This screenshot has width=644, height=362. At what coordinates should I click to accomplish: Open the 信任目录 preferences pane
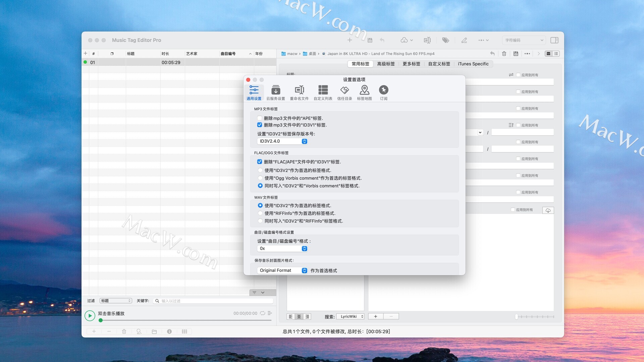[344, 93]
